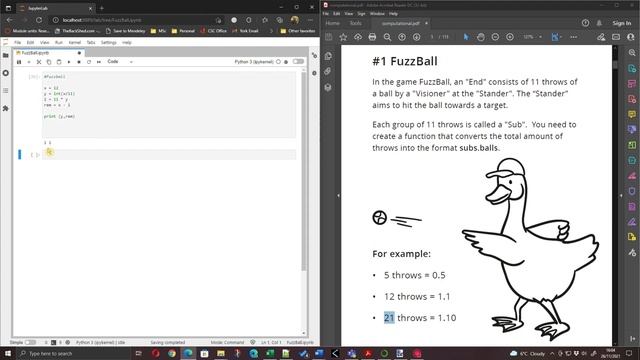This screenshot has height=360, width=640.
Task: Open more tools ellipsis in Acrobat toolbar
Action: 573,37
